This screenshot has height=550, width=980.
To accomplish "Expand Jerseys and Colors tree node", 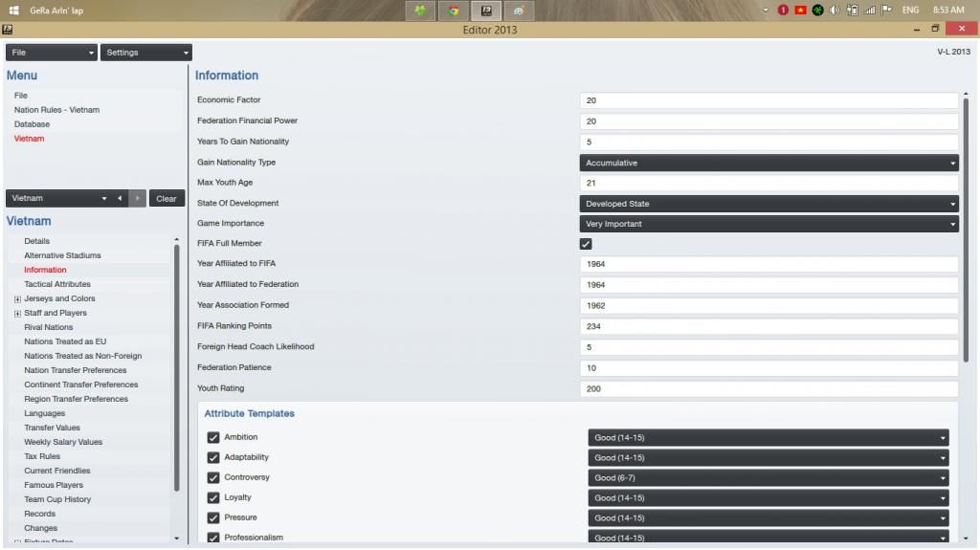I will [x=17, y=298].
